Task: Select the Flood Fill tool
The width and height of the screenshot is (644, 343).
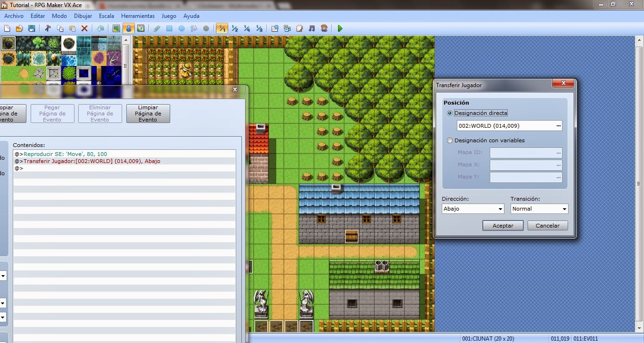Action: (x=194, y=28)
